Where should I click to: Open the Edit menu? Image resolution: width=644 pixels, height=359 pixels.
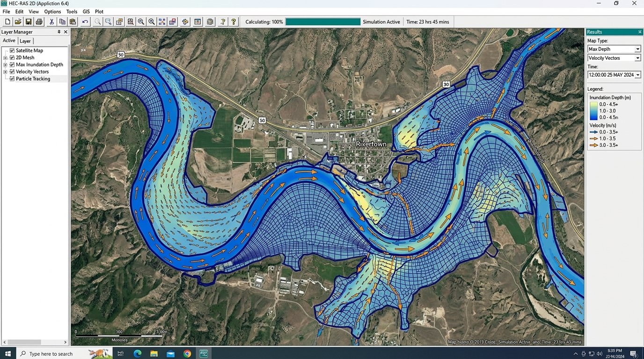[19, 11]
